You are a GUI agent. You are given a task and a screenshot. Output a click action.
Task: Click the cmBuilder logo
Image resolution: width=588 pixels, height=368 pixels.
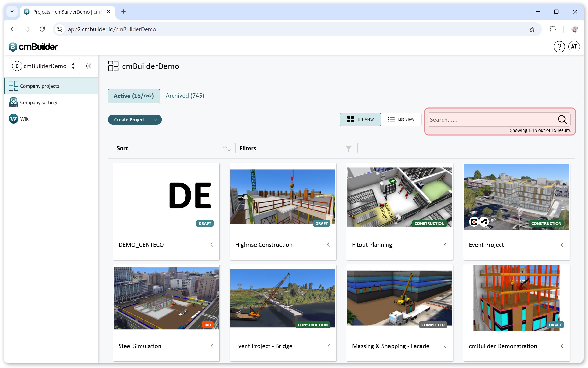point(33,47)
